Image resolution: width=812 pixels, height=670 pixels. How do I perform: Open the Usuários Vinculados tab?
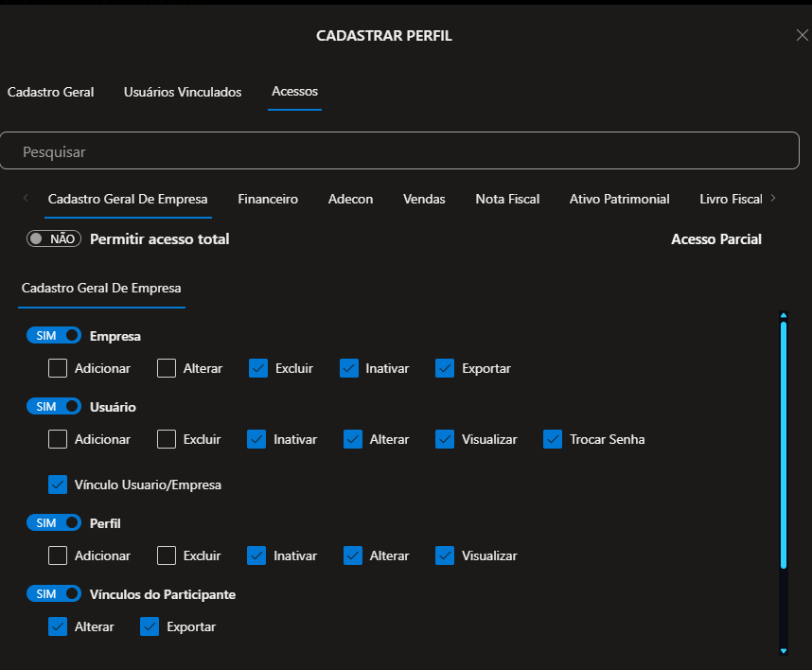pos(183,92)
